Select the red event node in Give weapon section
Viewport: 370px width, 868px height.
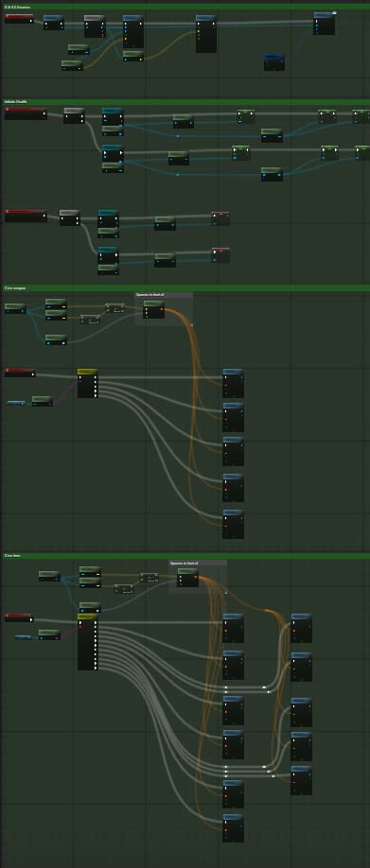point(20,373)
